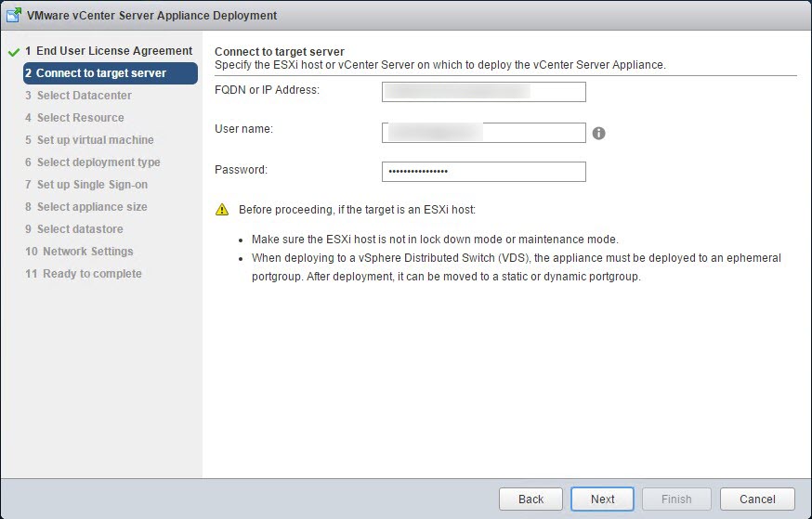Select Connect to target server step

tap(111, 73)
